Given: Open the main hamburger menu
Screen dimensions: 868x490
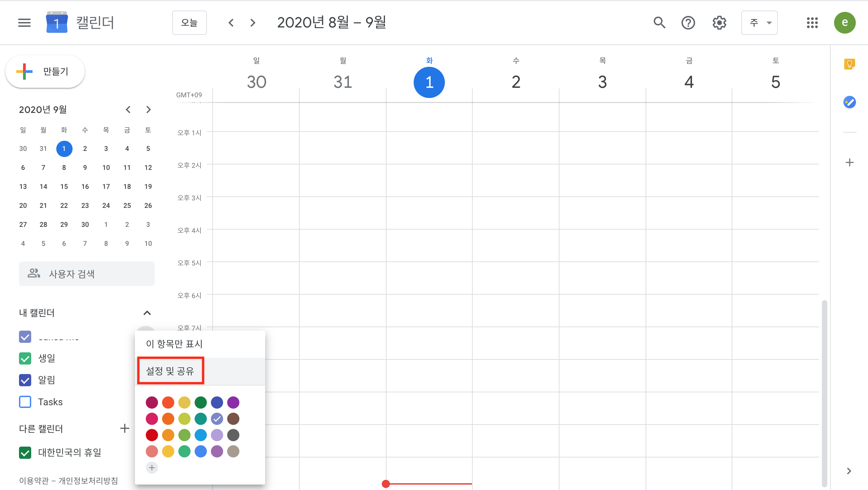Looking at the screenshot, I should [x=24, y=23].
